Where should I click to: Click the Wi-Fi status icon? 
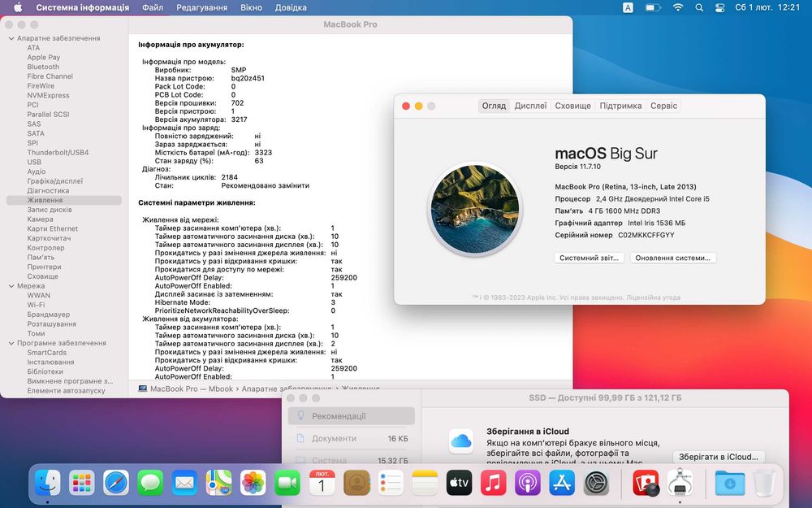[677, 7]
